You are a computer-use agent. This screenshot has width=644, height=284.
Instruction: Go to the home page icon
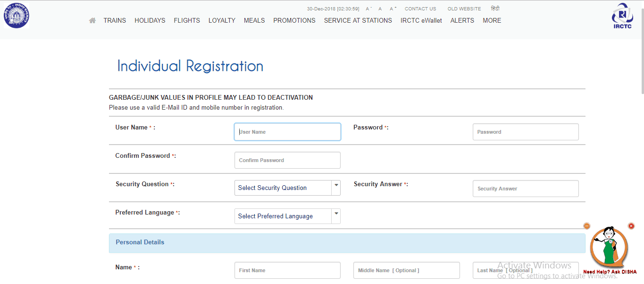click(x=92, y=20)
